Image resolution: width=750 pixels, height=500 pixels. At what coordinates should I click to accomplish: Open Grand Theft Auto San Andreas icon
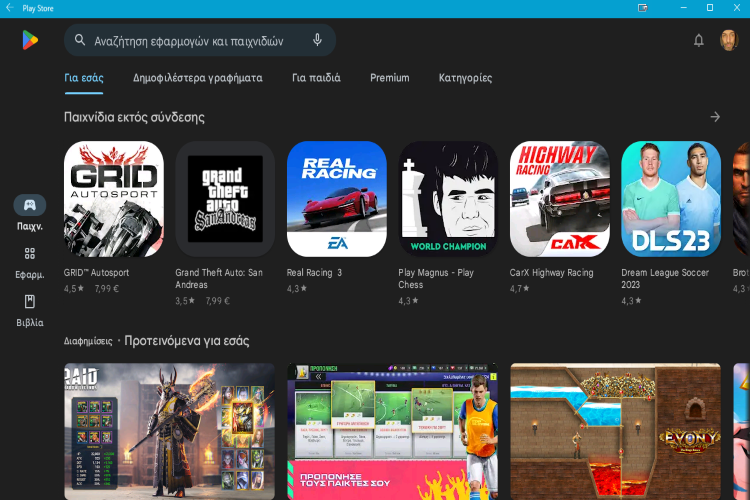(225, 199)
